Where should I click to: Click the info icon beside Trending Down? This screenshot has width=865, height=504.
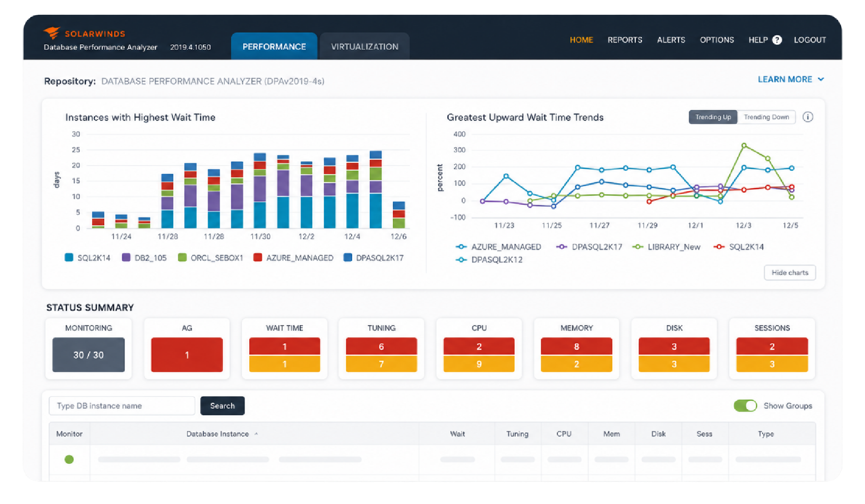click(808, 117)
